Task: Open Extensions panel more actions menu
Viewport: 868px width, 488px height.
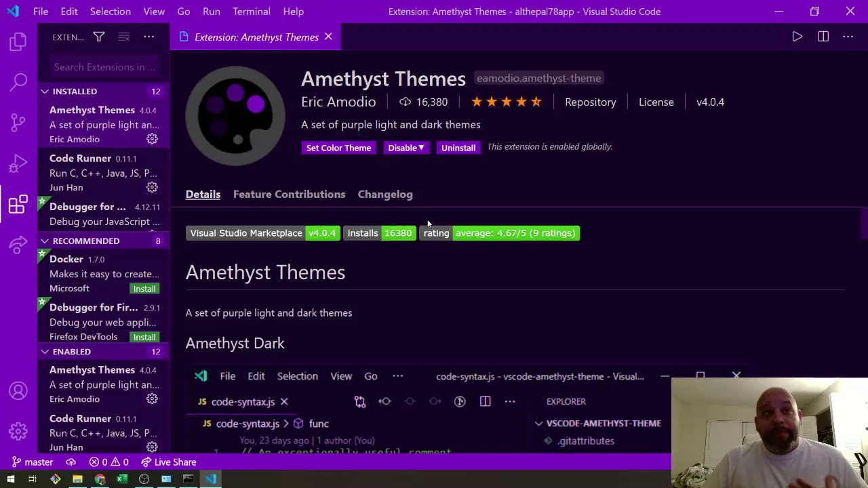Action: (149, 37)
